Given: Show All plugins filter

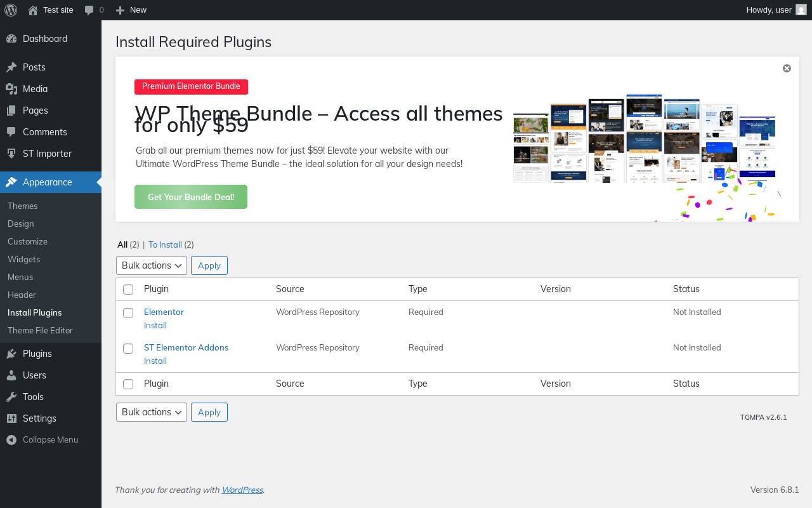Looking at the screenshot, I should (122, 244).
